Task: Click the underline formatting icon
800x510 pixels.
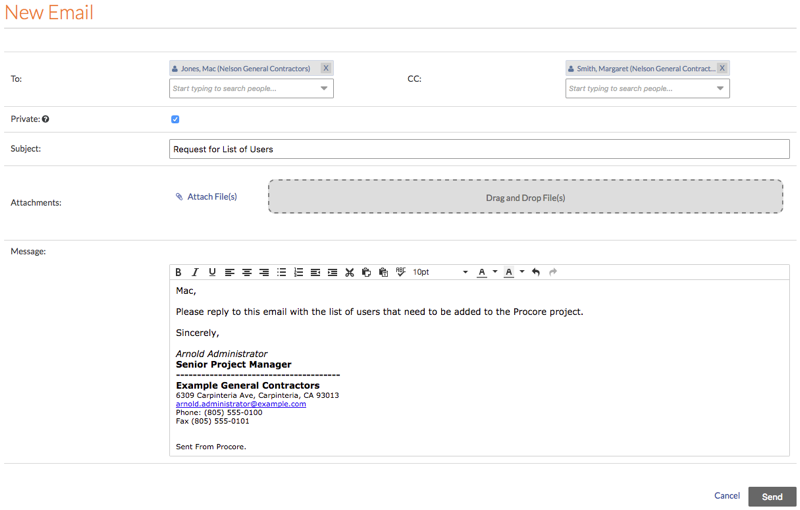Action: [212, 272]
